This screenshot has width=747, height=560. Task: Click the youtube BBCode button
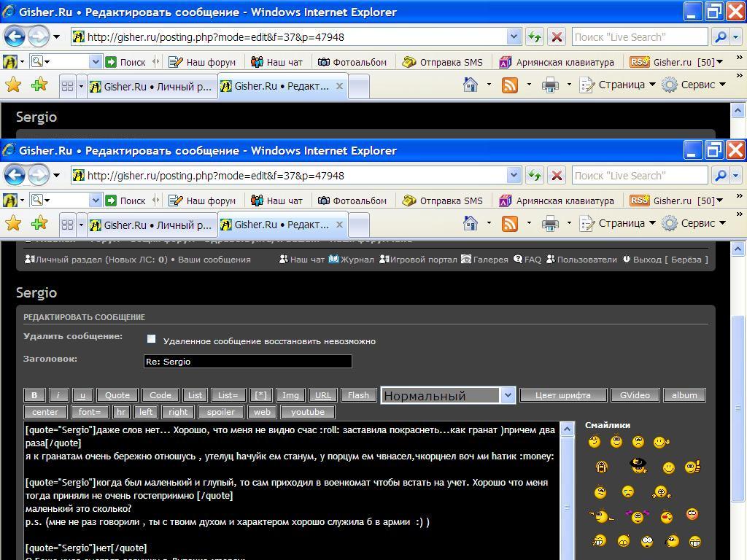click(x=307, y=412)
